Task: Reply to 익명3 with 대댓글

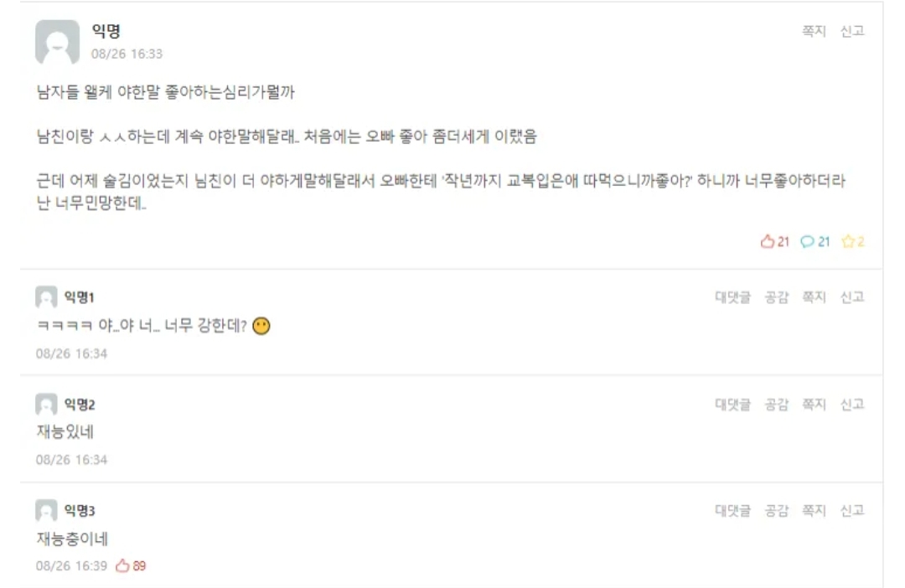Action: 732,511
